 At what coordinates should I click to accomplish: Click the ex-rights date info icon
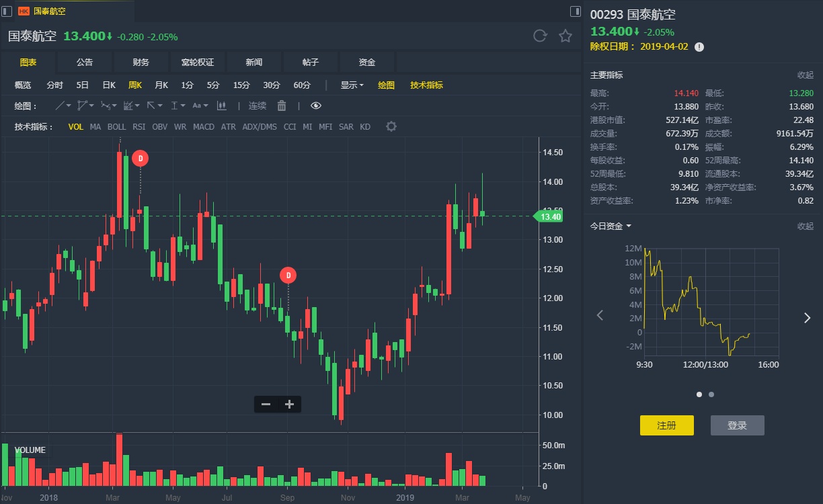click(x=699, y=47)
